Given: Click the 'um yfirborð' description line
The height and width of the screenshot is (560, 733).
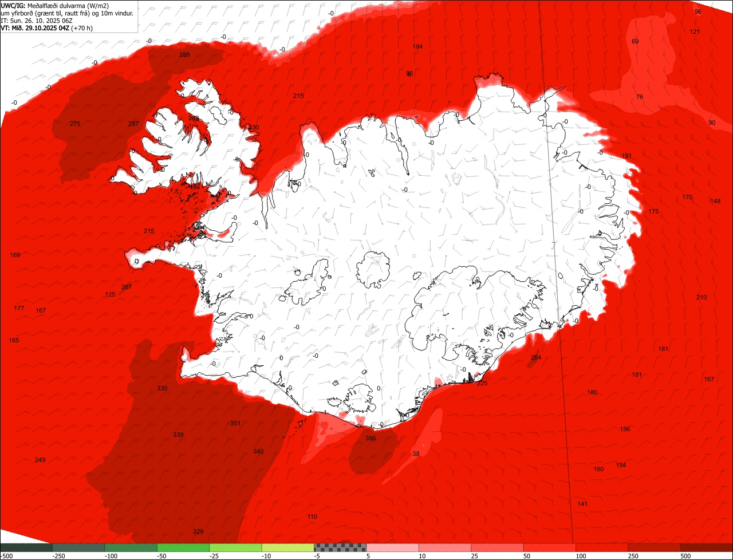Looking at the screenshot, I should (x=68, y=13).
